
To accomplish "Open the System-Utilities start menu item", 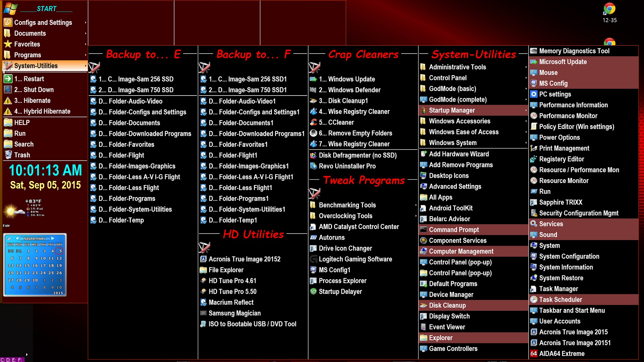I will pos(36,66).
